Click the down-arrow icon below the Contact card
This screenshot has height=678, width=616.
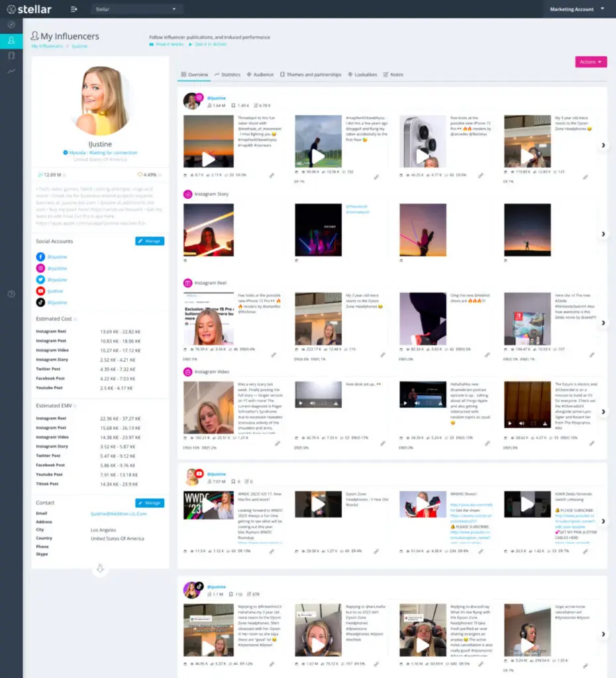(100, 568)
